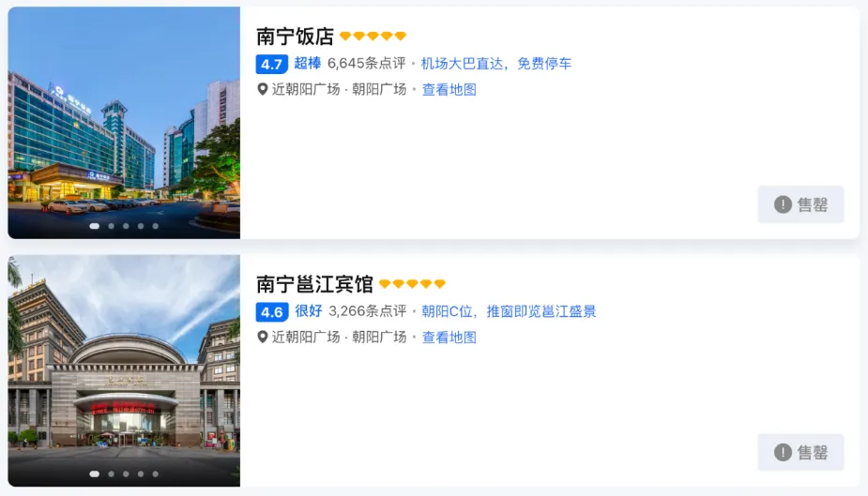Screen dimensions: 868x496
Task: Open the 南宁邕江宾馆 building photo
Action: [x=124, y=370]
